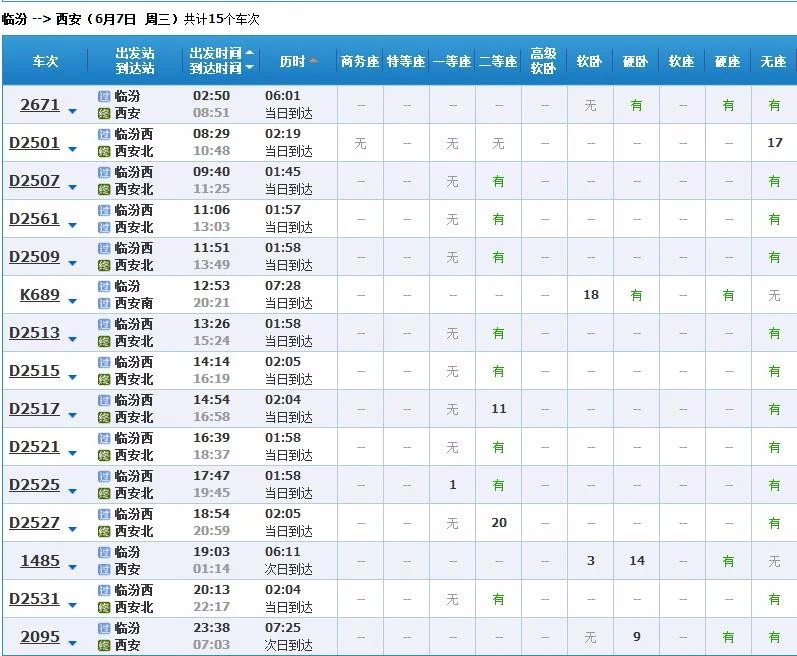Click the icon beside 临汾 in row 1485

coord(104,552)
